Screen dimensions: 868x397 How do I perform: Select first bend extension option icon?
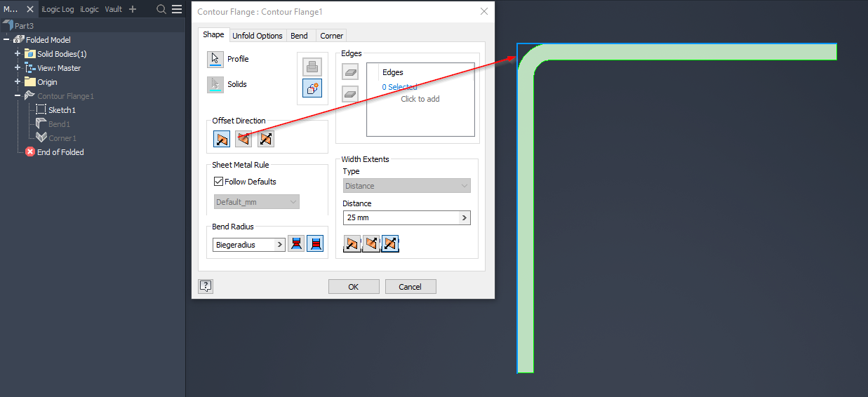click(x=296, y=244)
